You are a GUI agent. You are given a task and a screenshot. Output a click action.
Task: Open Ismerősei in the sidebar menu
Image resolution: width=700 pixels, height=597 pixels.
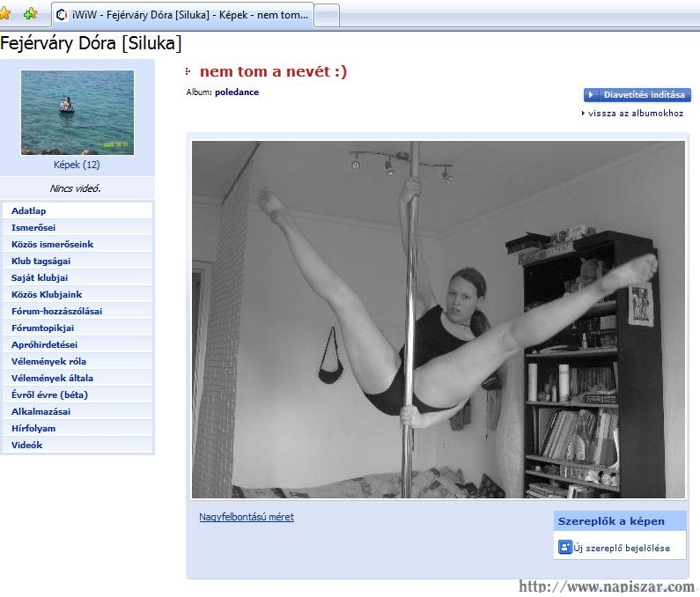(x=77, y=228)
